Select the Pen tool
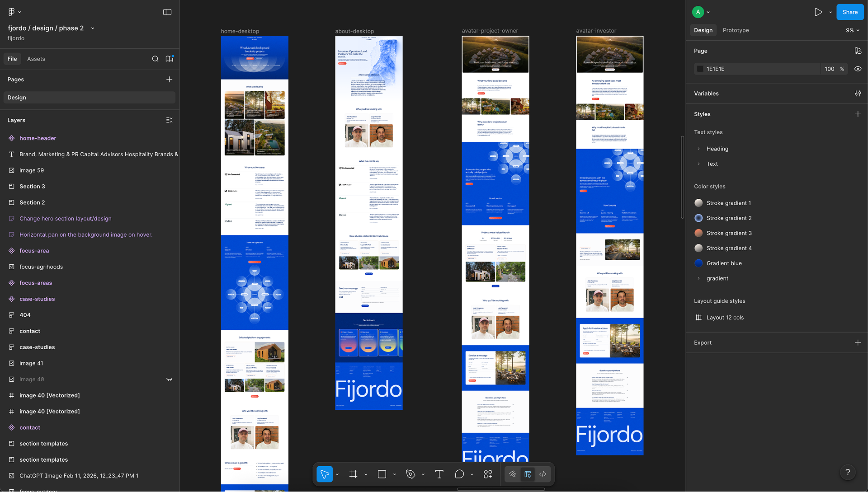 tap(410, 474)
